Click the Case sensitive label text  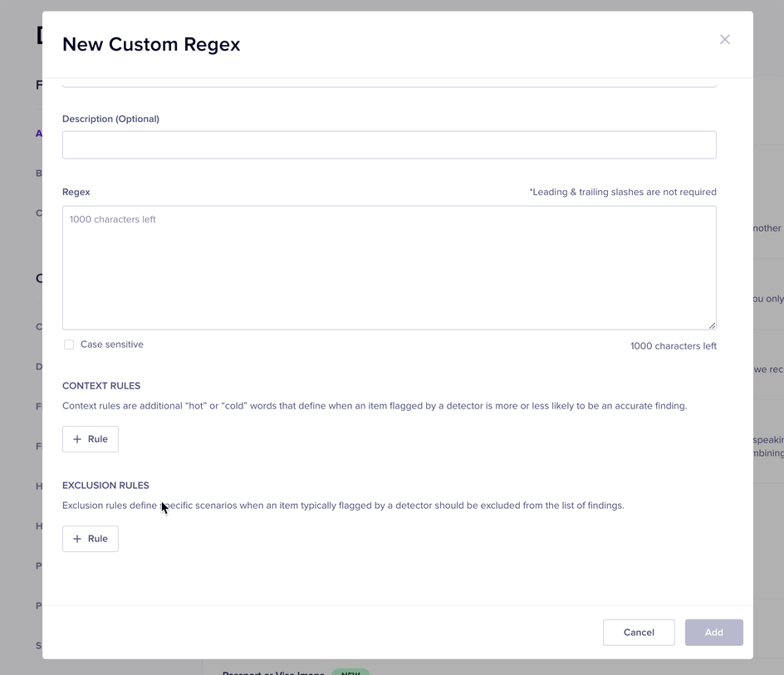click(112, 345)
